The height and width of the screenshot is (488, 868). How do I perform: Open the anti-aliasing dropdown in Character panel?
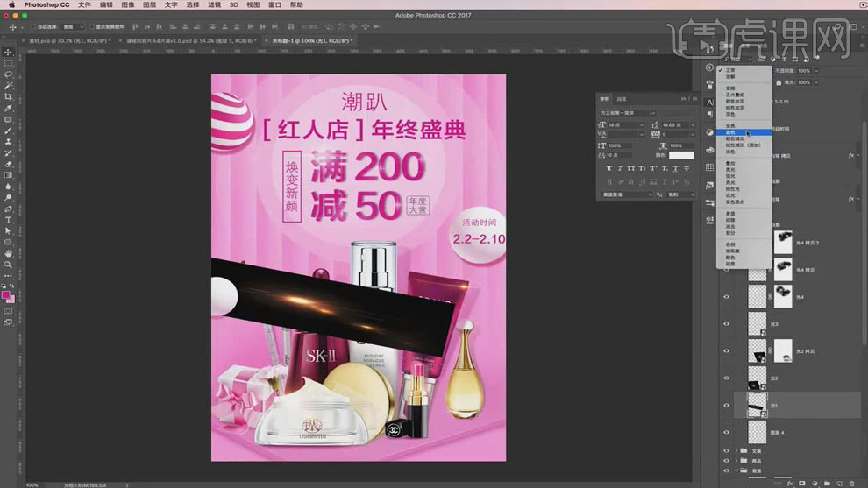pyautogui.click(x=680, y=194)
